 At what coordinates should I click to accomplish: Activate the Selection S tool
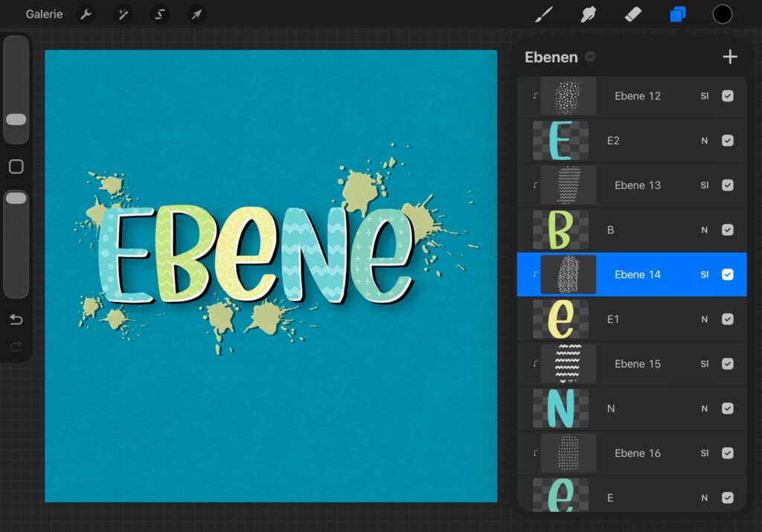(x=159, y=15)
